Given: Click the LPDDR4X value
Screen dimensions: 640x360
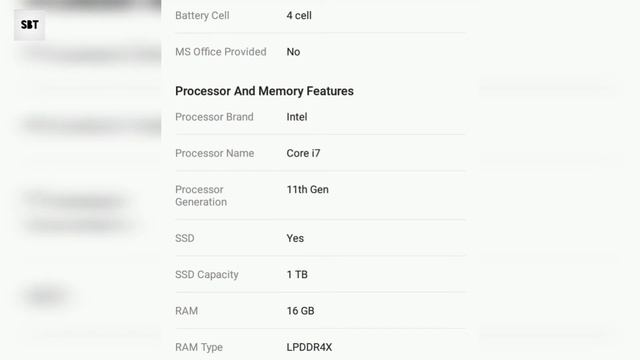Looking at the screenshot, I should 309,347.
